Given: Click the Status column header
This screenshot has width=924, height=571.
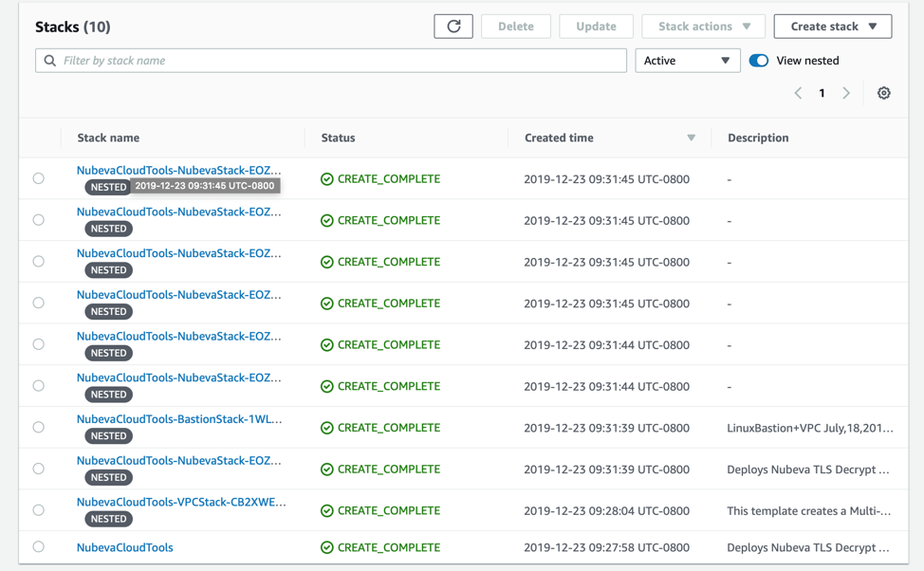Looking at the screenshot, I should (x=339, y=138).
